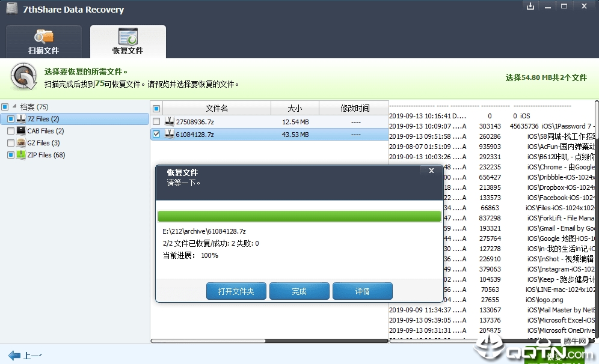Viewport: 599px width, 364px height.
Task: Select the 7Z Files (2) tree item
Action: click(x=43, y=119)
